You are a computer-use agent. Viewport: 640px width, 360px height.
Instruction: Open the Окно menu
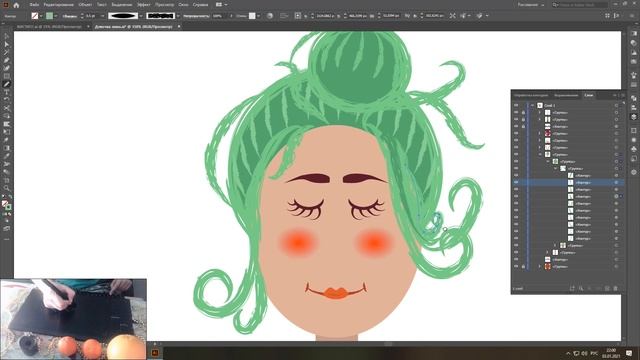183,5
